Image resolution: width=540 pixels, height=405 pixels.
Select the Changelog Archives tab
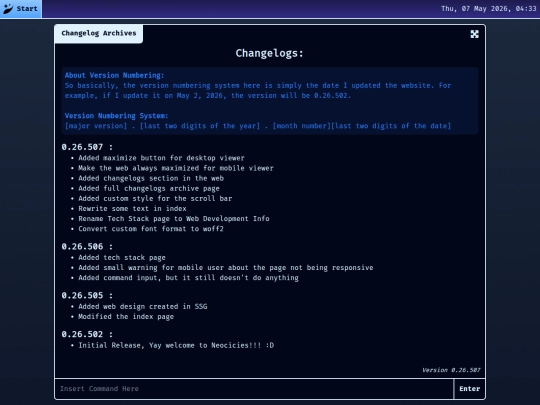pyautogui.click(x=98, y=33)
